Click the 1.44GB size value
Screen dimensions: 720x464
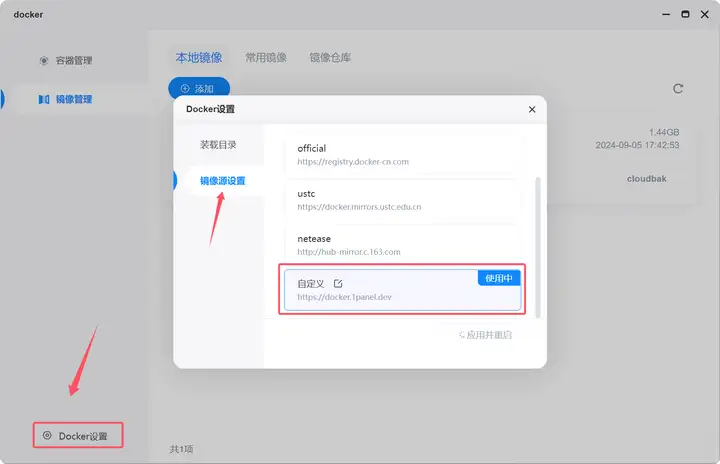(x=664, y=132)
